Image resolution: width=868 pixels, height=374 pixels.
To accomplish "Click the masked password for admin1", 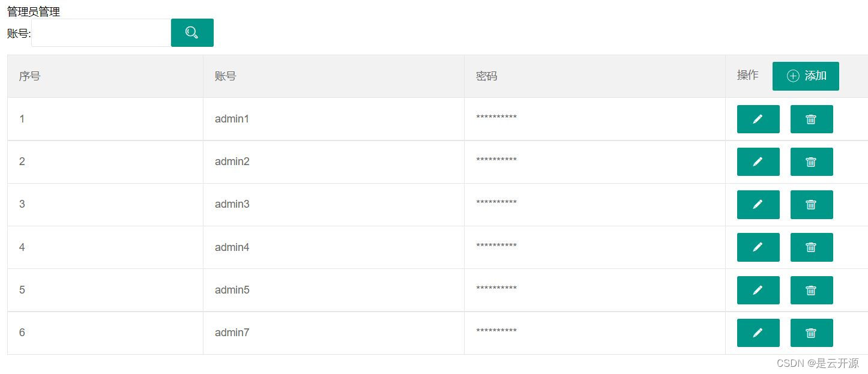I will [496, 118].
